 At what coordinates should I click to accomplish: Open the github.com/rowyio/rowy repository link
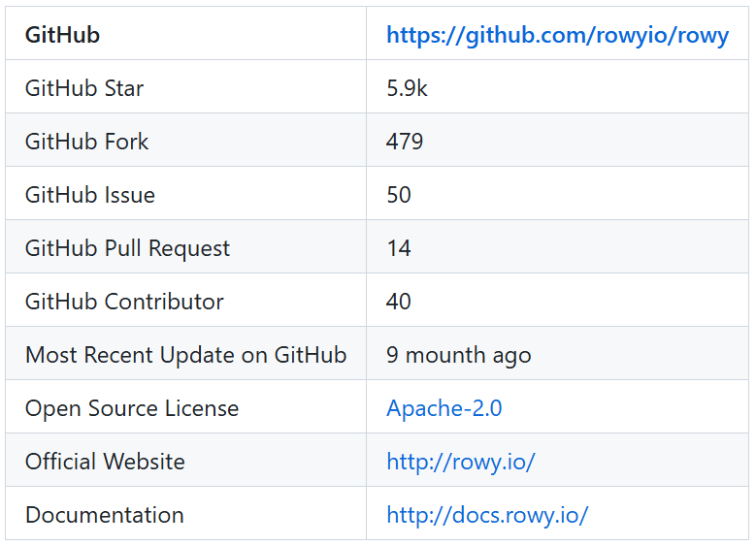[x=557, y=35]
